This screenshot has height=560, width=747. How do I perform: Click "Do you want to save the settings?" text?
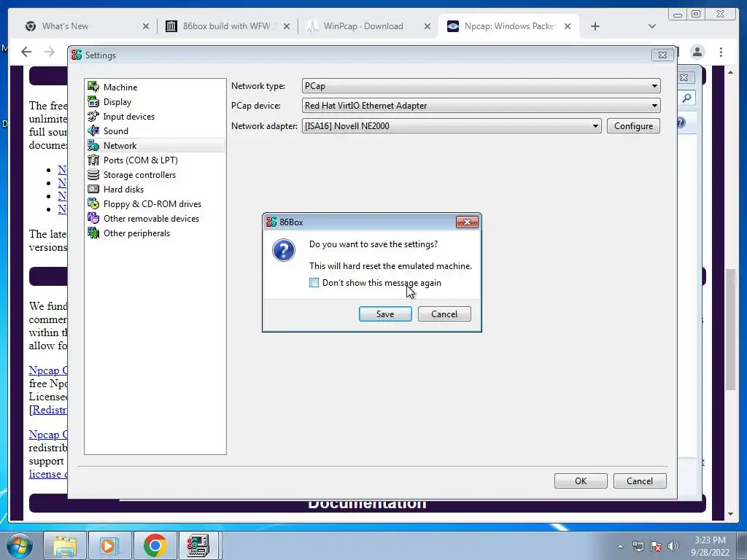(x=373, y=244)
